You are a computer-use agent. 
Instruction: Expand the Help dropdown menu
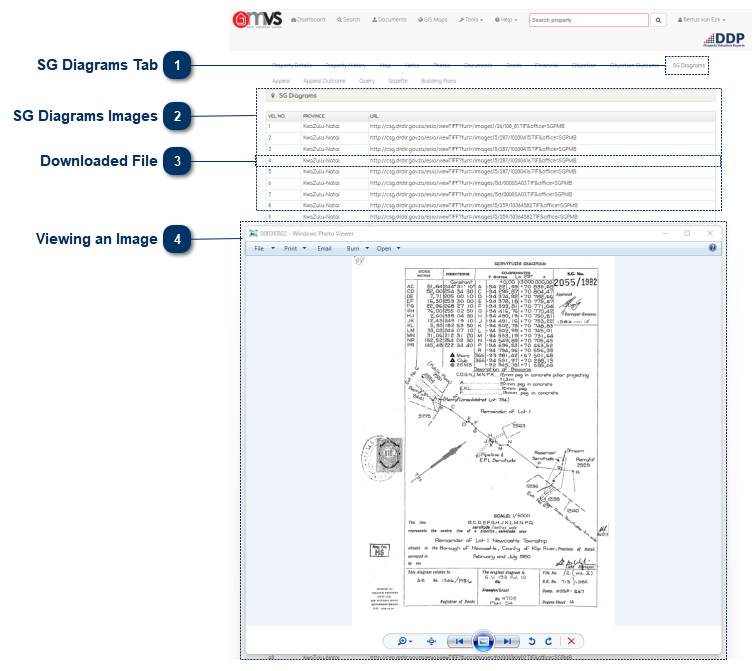click(x=506, y=20)
